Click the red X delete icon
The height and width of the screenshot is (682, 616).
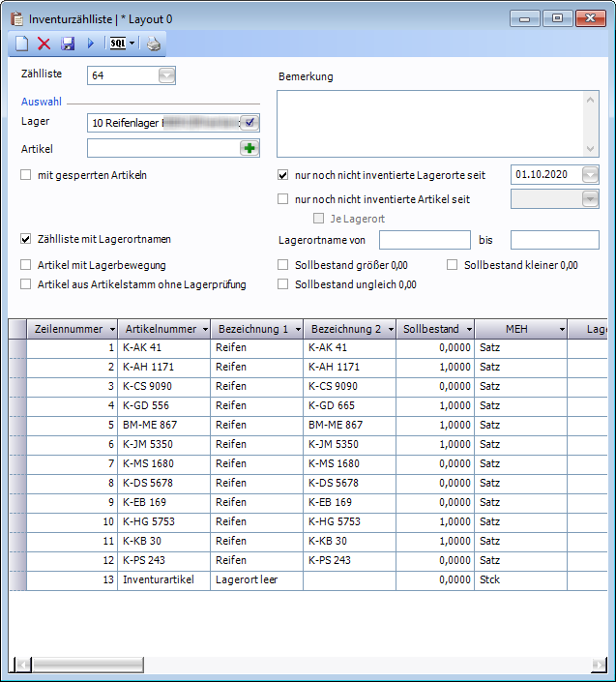point(44,44)
